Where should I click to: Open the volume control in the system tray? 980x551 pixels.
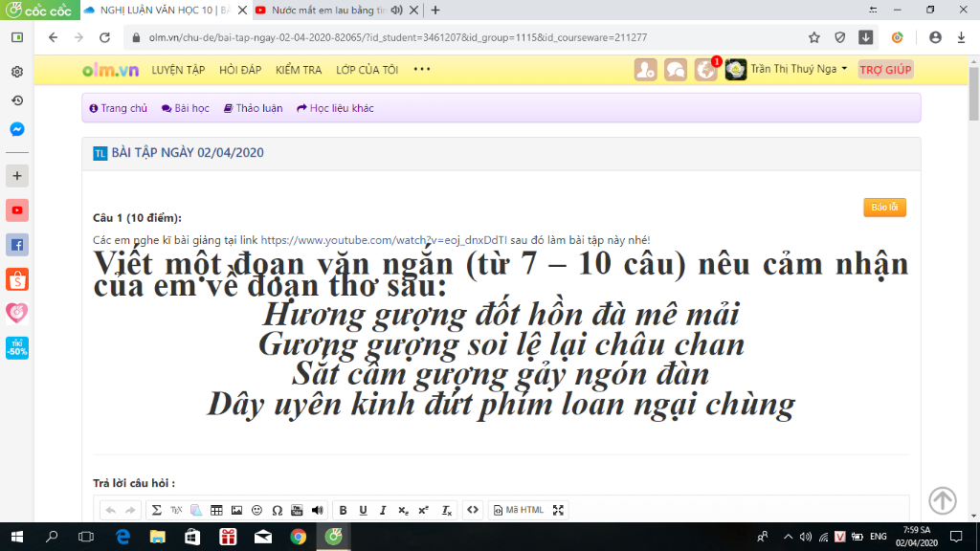[x=806, y=537]
